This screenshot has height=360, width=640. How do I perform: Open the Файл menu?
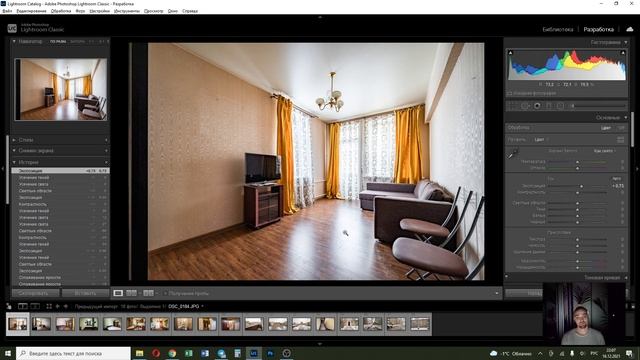7,11
